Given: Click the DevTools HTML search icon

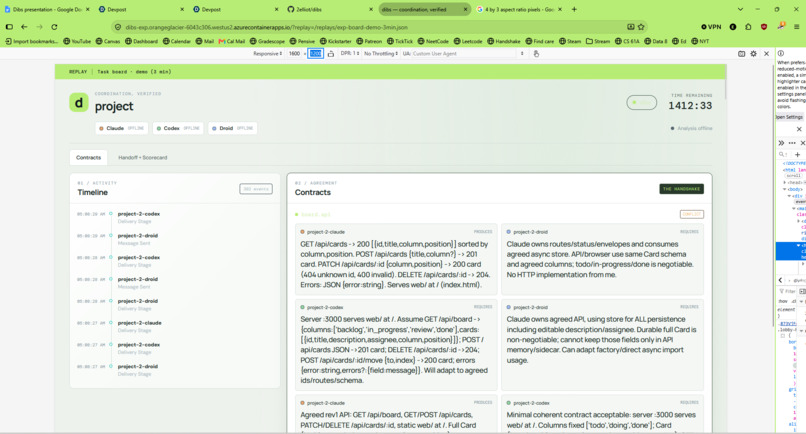Looking at the screenshot, I should pos(782,154).
